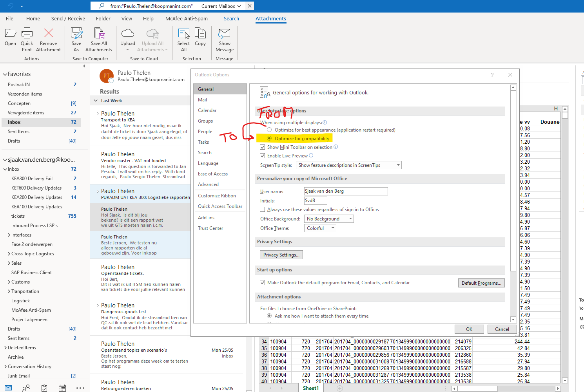Open Calendar view icon at bottom
Screen dimensions: 584x392
click(x=62, y=388)
